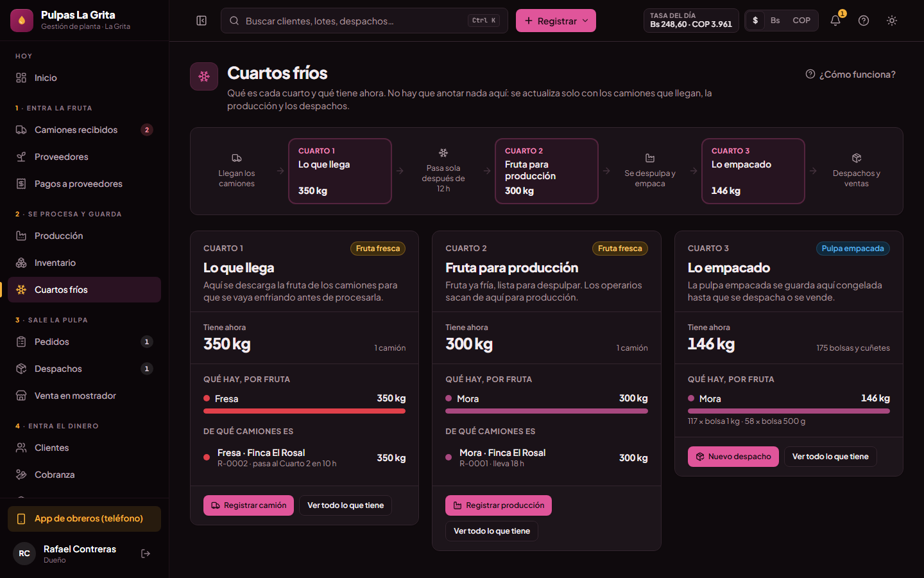Open Pagos a proveedores

pyautogui.click(x=84, y=184)
